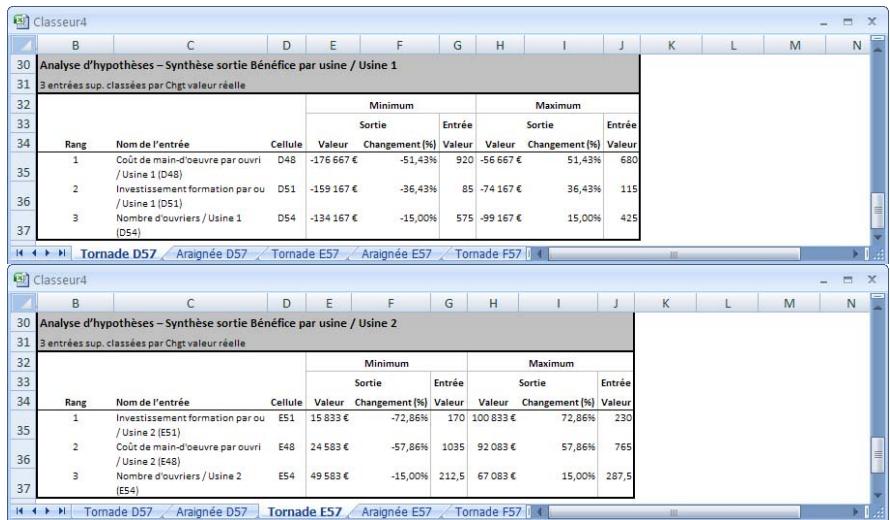Click Excel workbook icon in bottom Classeur4 window

point(21,279)
